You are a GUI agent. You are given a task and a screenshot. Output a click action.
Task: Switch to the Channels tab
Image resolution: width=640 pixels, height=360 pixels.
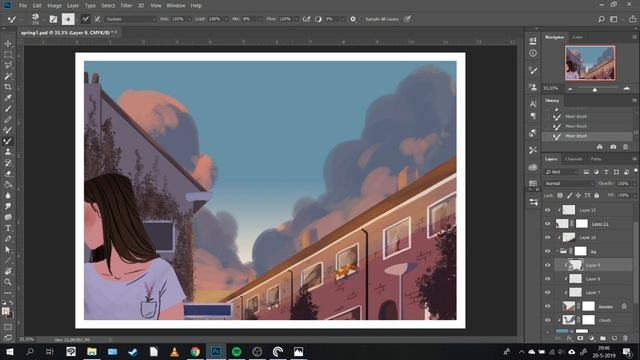tap(573, 159)
